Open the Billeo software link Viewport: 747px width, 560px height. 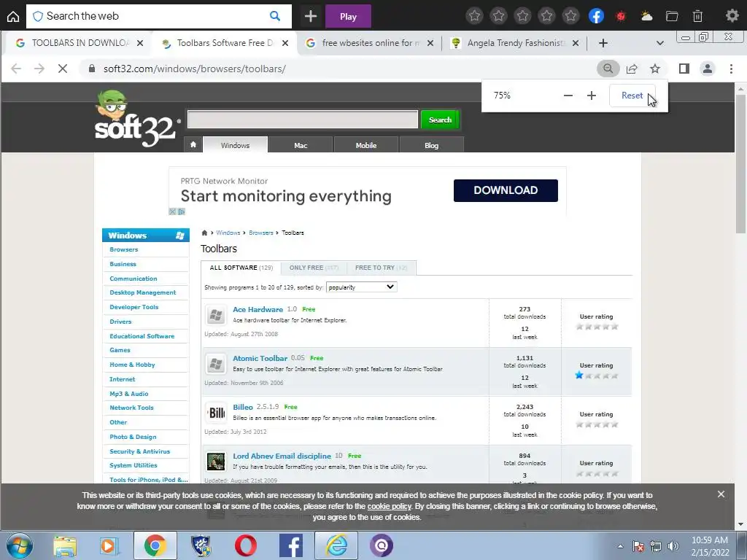point(243,407)
